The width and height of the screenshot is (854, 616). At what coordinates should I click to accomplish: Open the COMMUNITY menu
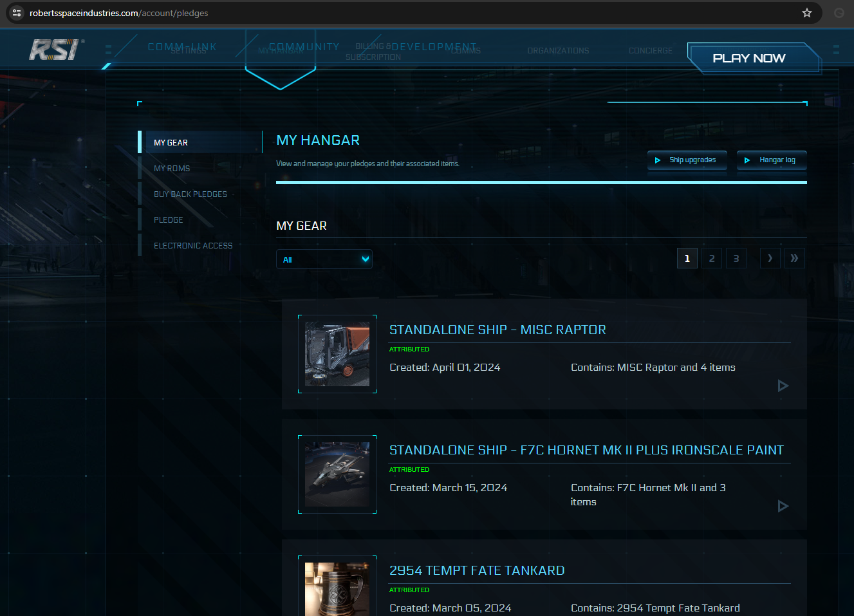click(x=304, y=46)
